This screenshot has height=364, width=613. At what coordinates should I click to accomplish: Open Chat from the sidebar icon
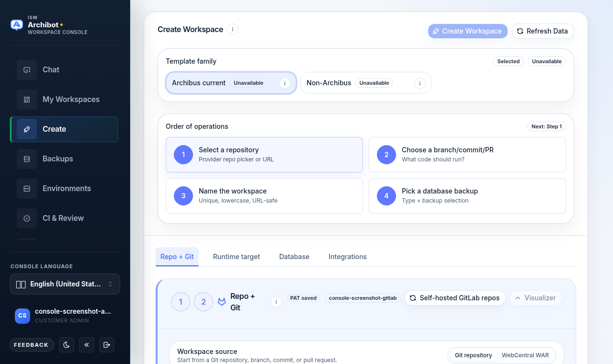tap(27, 70)
